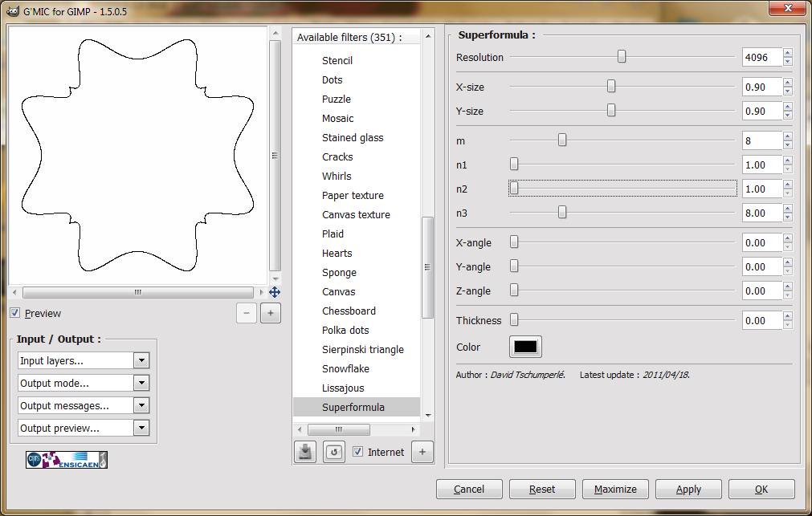Close the G'MIC for GIMP window
Screen dimensions: 812x516
(x=788, y=8)
